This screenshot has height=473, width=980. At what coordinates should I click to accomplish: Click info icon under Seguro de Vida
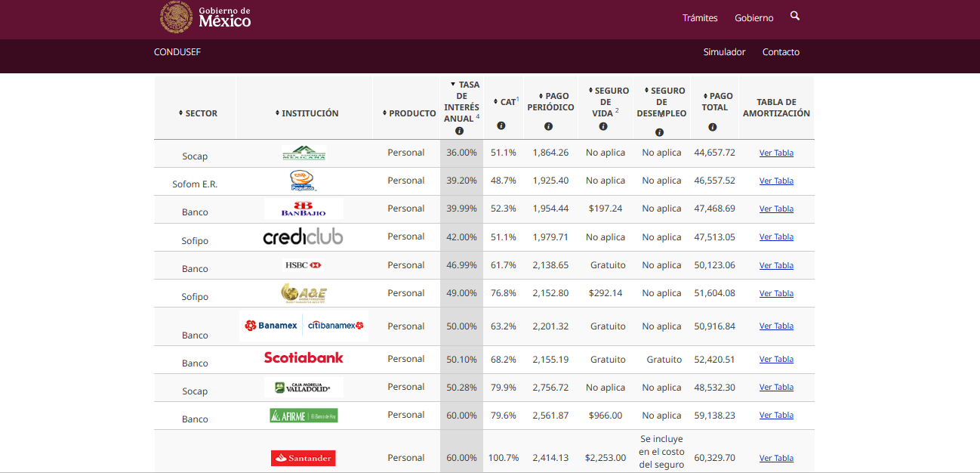coord(605,126)
